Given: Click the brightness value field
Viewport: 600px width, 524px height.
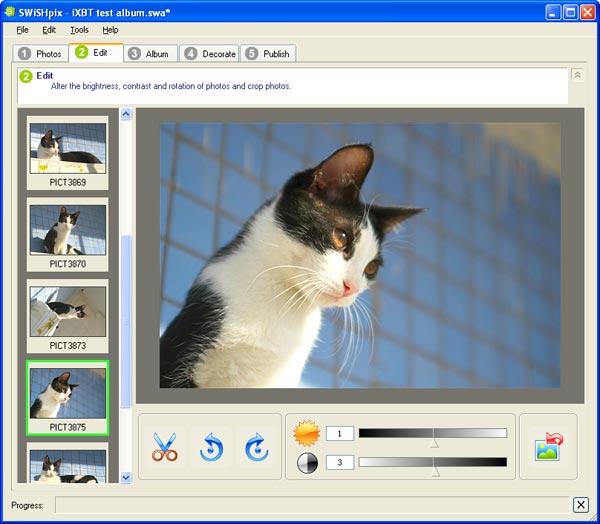Looking at the screenshot, I should [340, 434].
